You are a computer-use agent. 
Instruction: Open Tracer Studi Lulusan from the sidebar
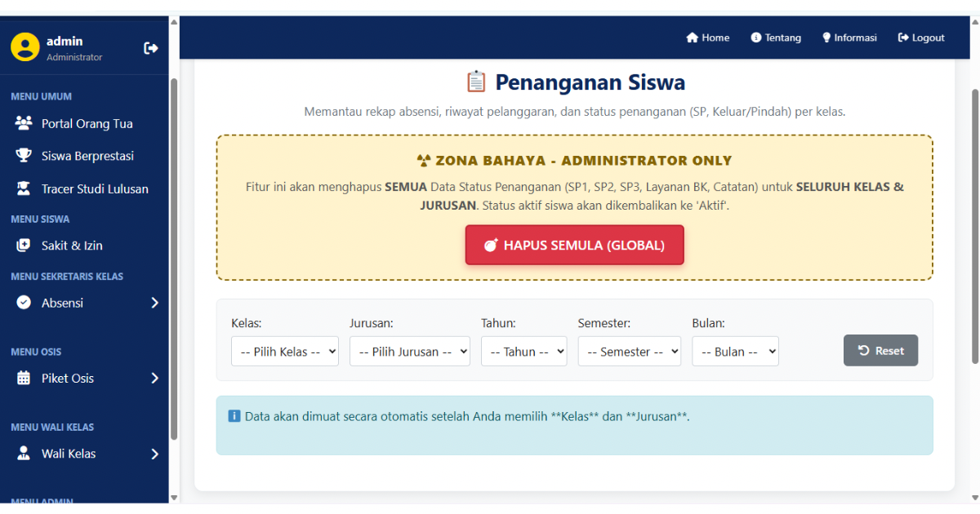click(x=22, y=188)
